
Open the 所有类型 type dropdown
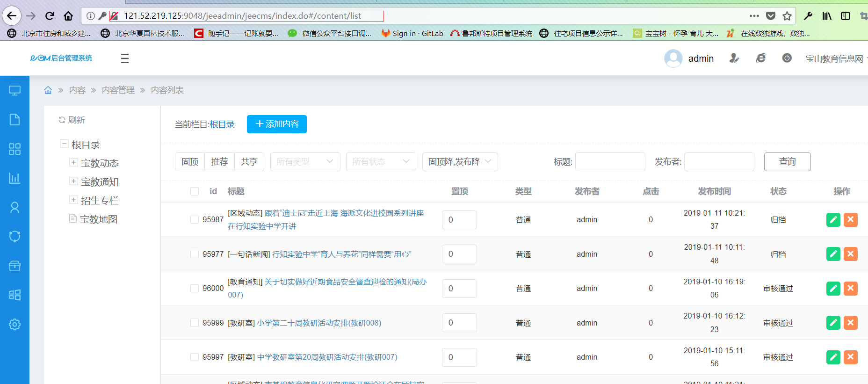click(305, 162)
